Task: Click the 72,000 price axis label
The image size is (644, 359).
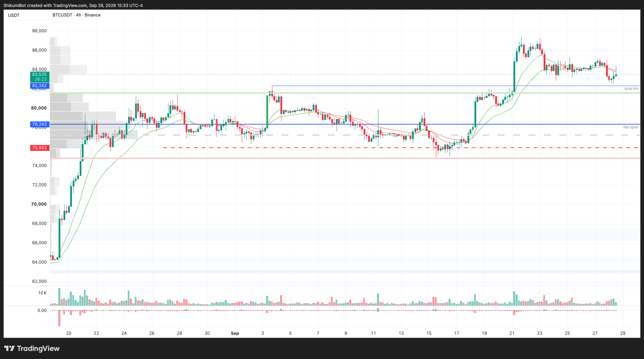Action: pyautogui.click(x=39, y=185)
